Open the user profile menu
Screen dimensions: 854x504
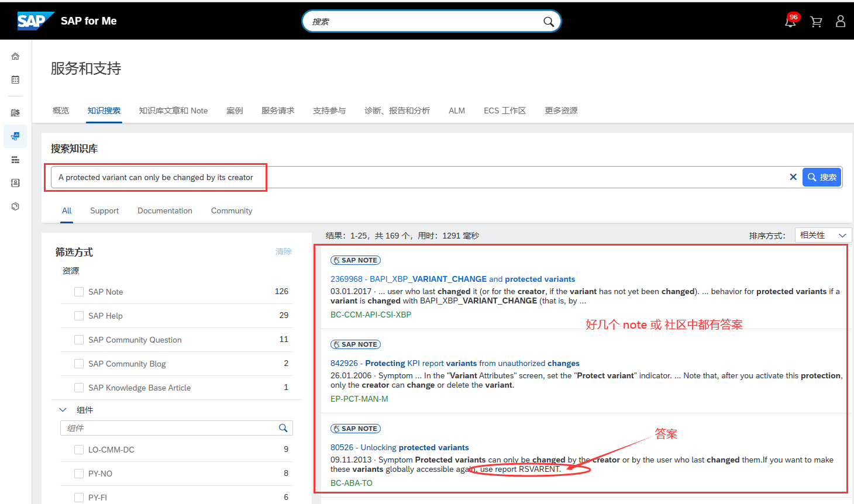[x=841, y=21]
